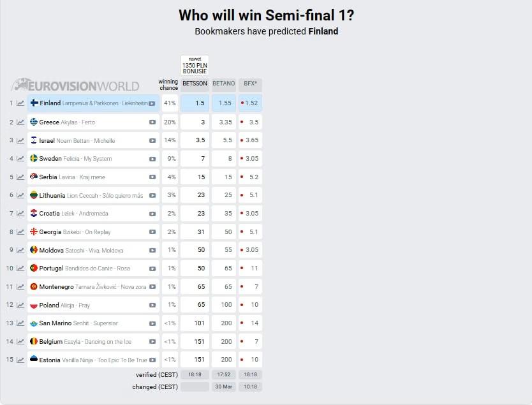
Task: Click the chart icon next to Poland
Action: pyautogui.click(x=21, y=305)
